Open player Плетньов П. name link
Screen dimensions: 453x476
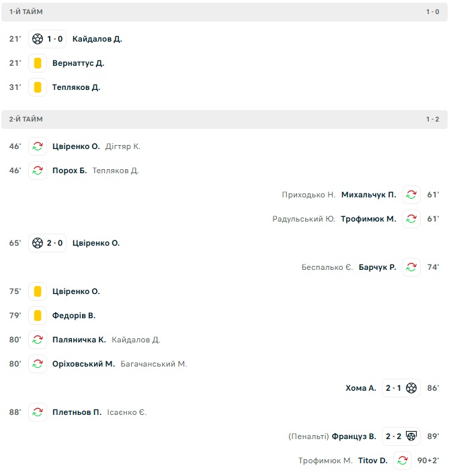pyautogui.click(x=77, y=412)
